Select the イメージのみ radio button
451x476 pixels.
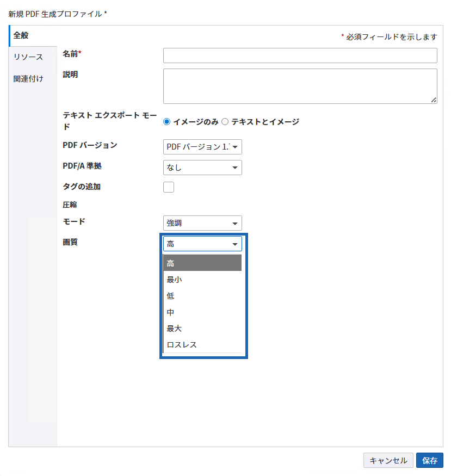(x=168, y=121)
